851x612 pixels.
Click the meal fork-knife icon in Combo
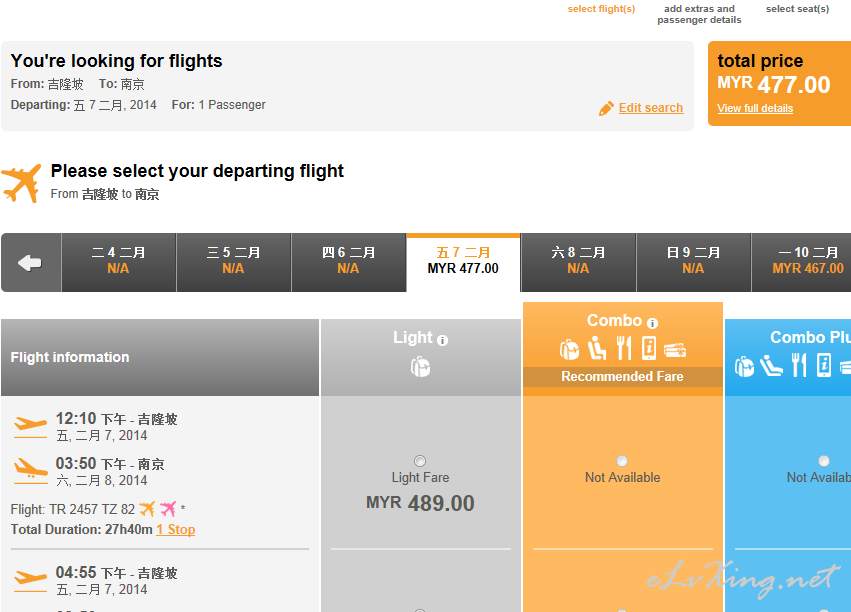pos(624,348)
